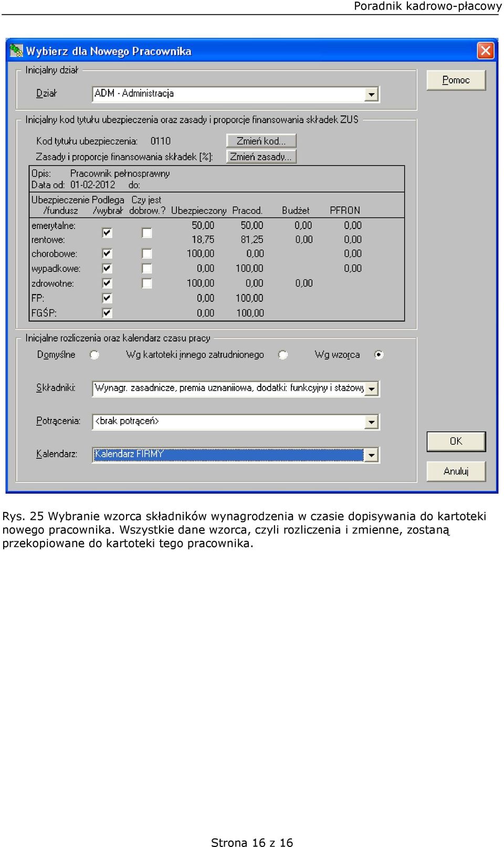Expand the Kalendarz dropdown arrow

(x=371, y=455)
